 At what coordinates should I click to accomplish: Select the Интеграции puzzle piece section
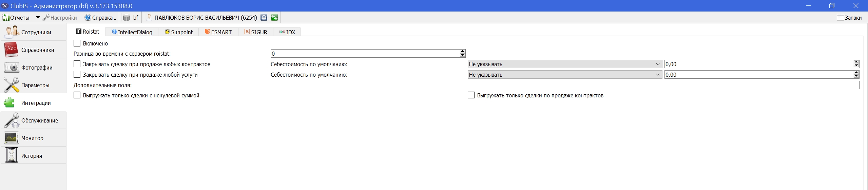33,103
